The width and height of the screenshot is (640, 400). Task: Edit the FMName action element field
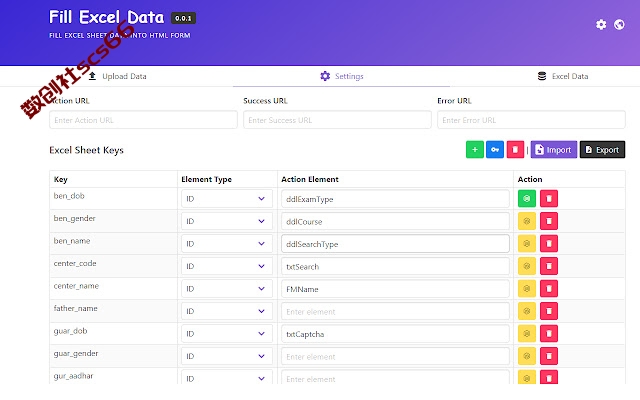coord(395,289)
